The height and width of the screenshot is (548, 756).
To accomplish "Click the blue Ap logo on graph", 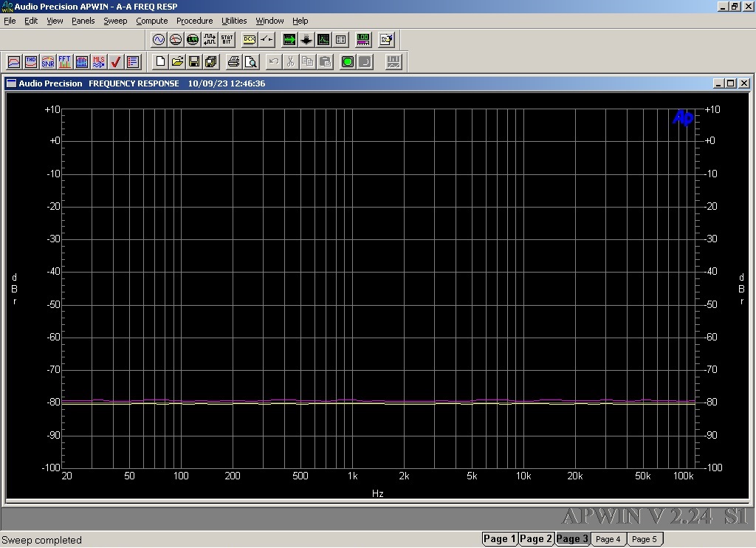I will (x=683, y=118).
